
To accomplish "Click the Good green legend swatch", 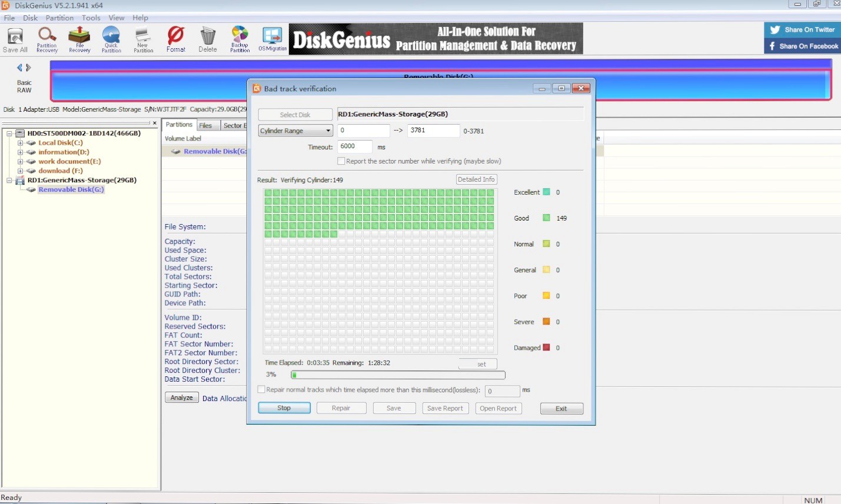I will [546, 218].
